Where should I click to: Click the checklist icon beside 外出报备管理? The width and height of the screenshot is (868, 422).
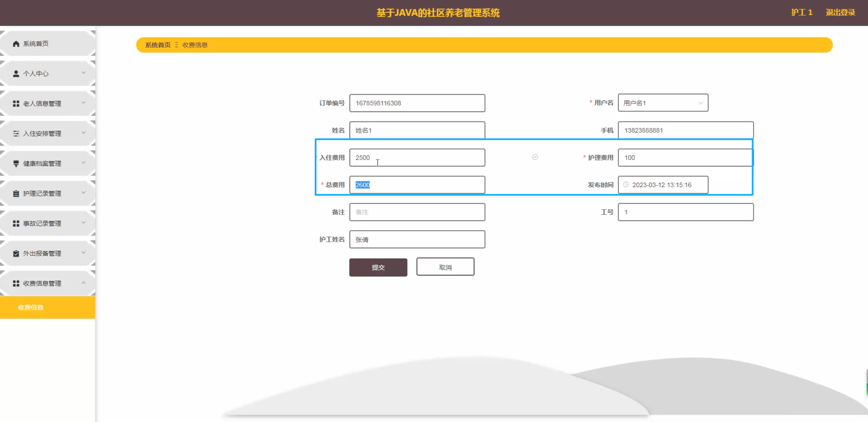pyautogui.click(x=16, y=253)
